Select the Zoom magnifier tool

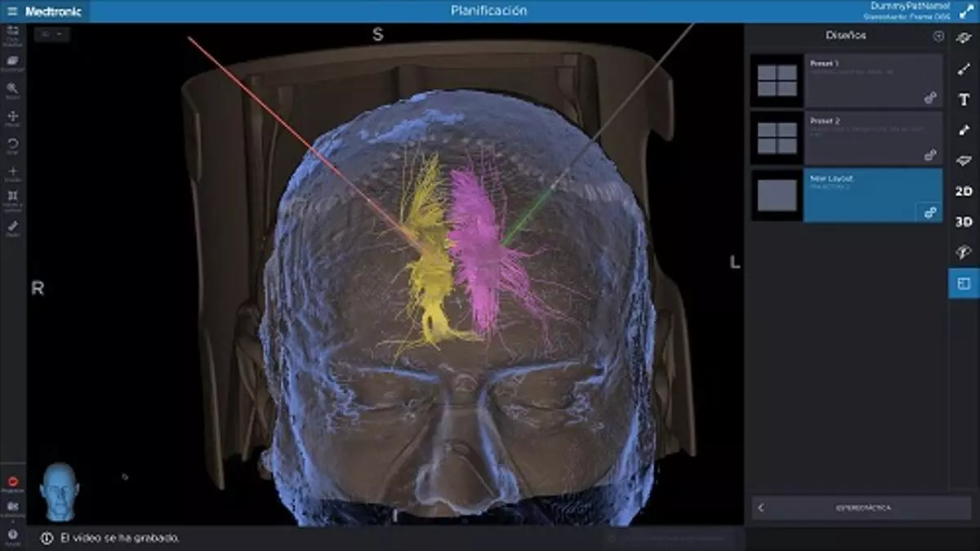[x=12, y=88]
